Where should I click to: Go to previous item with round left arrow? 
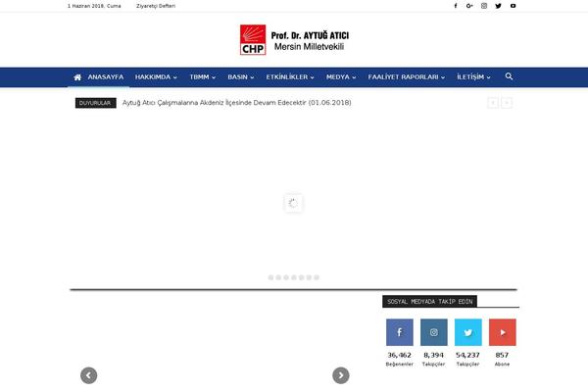89,375
